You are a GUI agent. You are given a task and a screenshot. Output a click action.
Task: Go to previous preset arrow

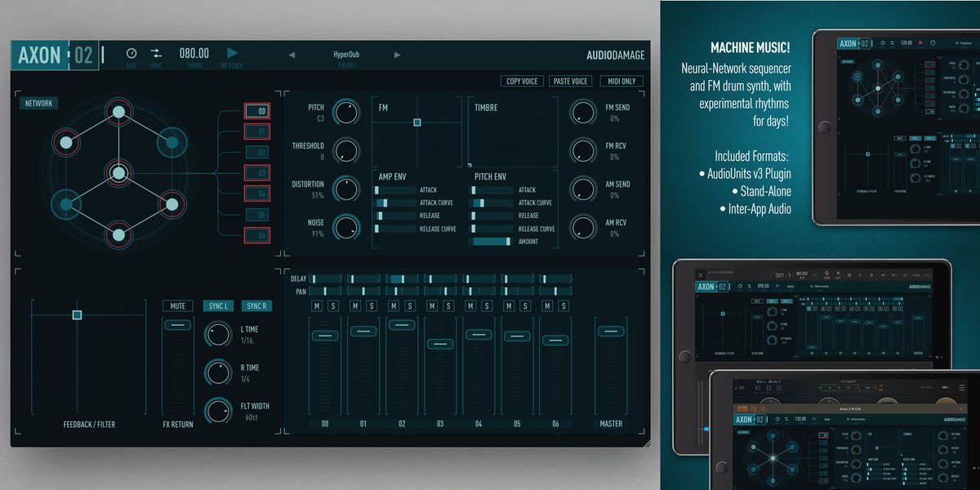[x=292, y=56]
